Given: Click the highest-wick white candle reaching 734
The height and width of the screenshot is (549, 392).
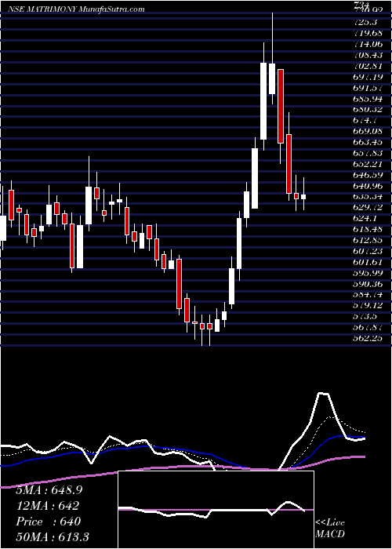Looking at the screenshot, I should point(272,78).
